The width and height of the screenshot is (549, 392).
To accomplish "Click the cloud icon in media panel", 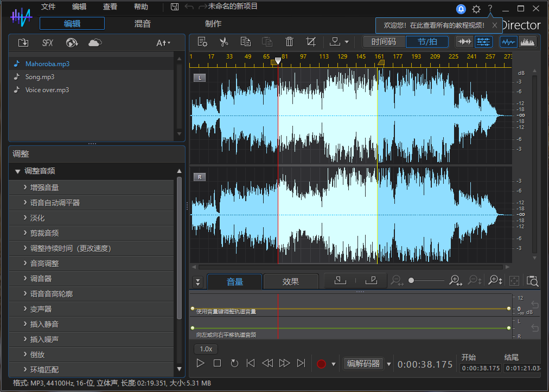I will [x=95, y=43].
